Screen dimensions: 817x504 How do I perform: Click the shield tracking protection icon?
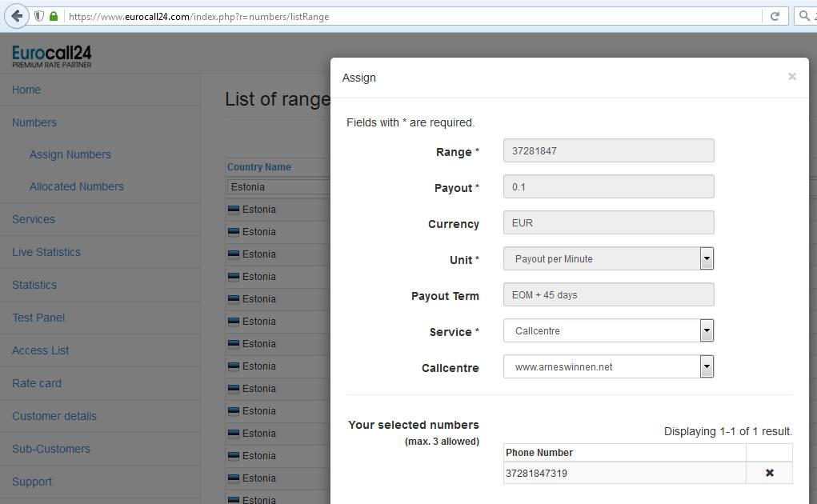(38, 16)
